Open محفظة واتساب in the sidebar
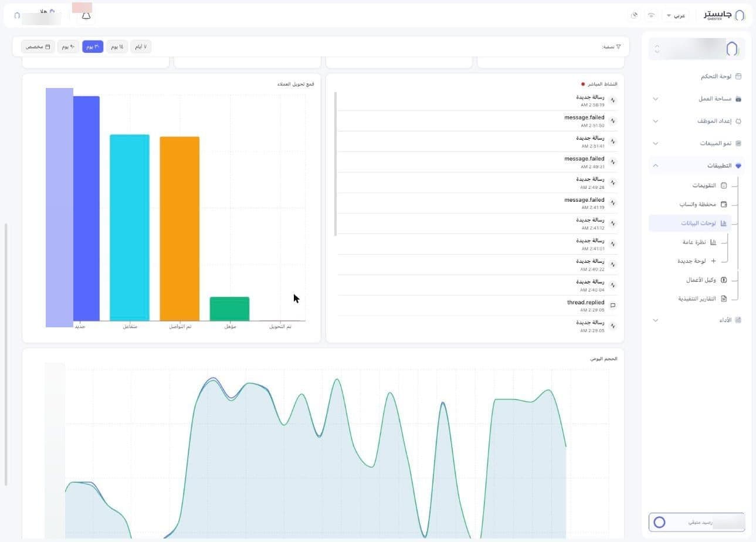 pos(697,205)
